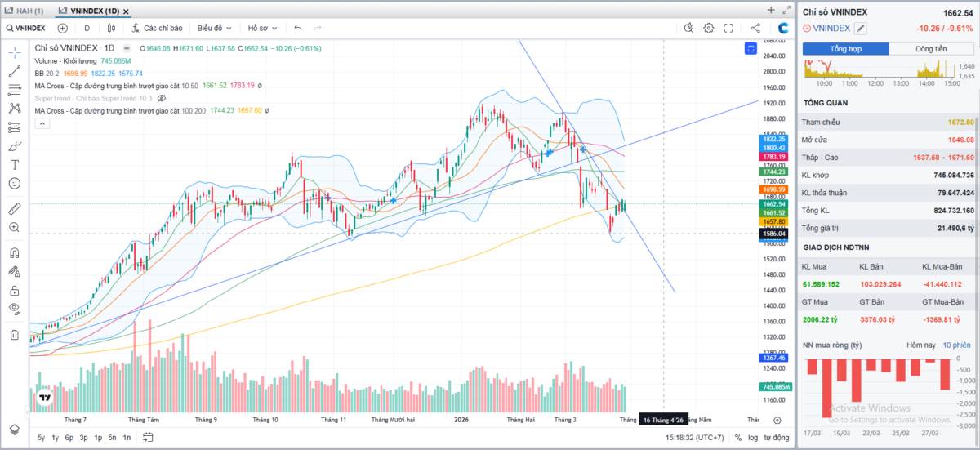
Task: Toggle percent scale mode
Action: point(738,438)
